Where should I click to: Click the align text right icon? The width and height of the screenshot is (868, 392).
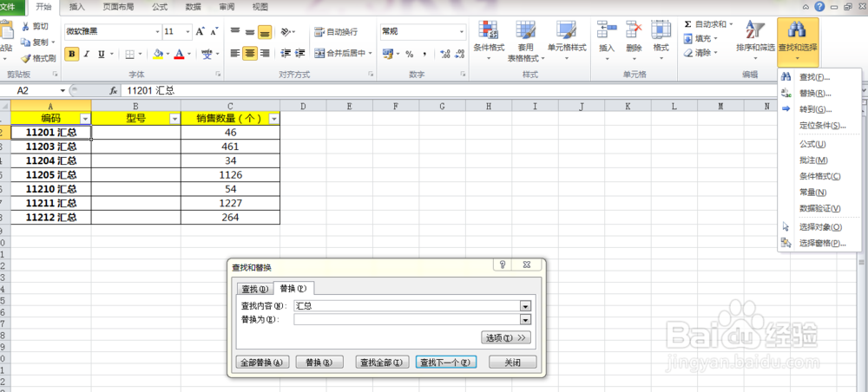[x=265, y=54]
